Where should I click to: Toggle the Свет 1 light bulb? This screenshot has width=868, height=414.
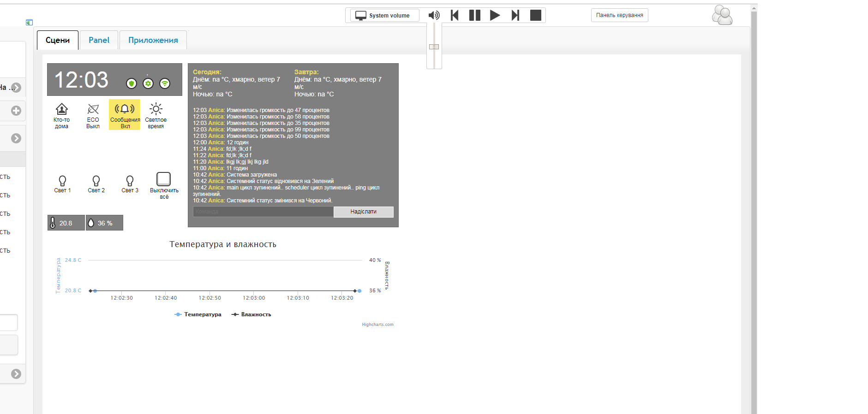coord(62,183)
